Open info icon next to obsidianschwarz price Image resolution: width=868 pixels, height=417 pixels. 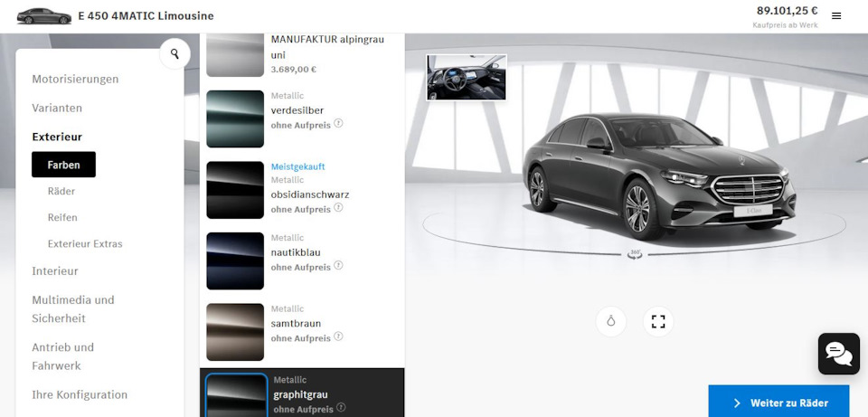338,207
